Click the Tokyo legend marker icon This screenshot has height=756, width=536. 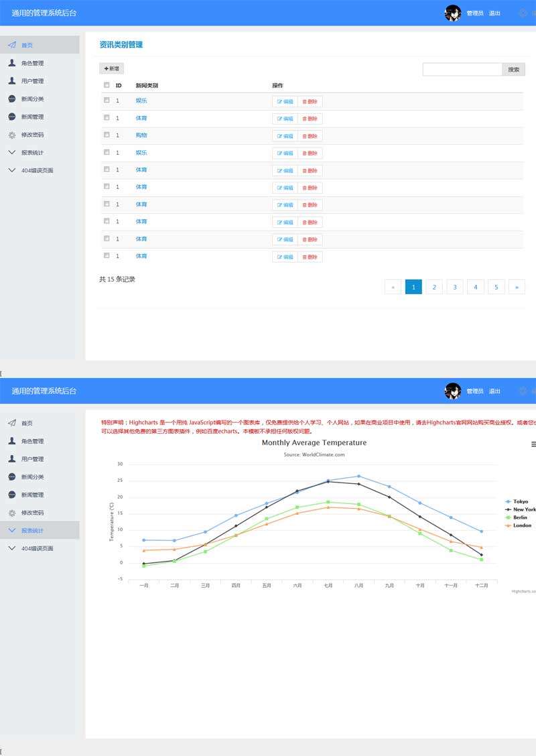point(508,501)
